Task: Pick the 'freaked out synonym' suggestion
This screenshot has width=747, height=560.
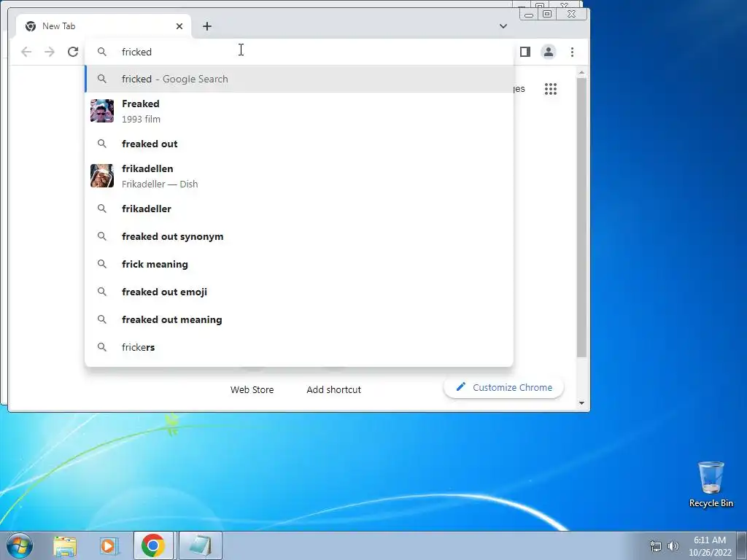Action: 299,236
